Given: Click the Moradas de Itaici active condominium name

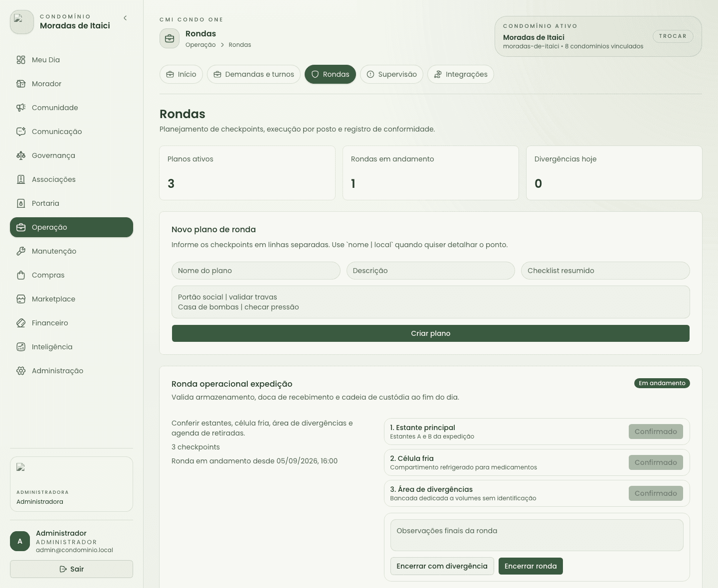Looking at the screenshot, I should click(534, 37).
